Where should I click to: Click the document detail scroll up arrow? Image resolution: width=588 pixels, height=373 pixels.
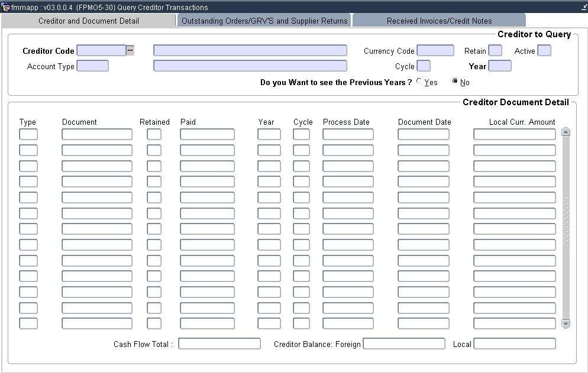(566, 132)
